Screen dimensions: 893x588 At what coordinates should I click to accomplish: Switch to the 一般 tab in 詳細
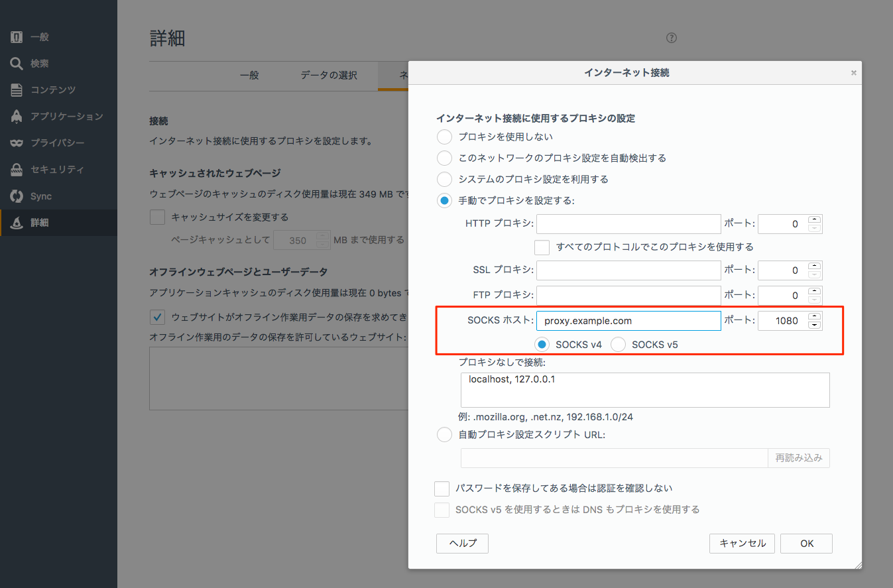pyautogui.click(x=249, y=76)
